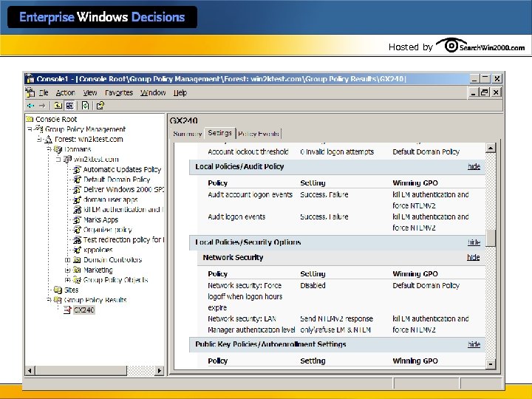The image size is (532, 399).
Task: Click the tree pane scroll left arrow
Action: [30, 371]
